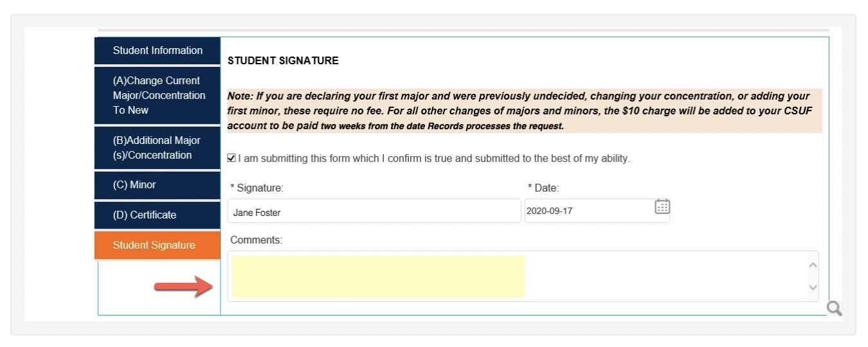
Task: Click the Signature field containing Jane Foster
Action: click(374, 211)
